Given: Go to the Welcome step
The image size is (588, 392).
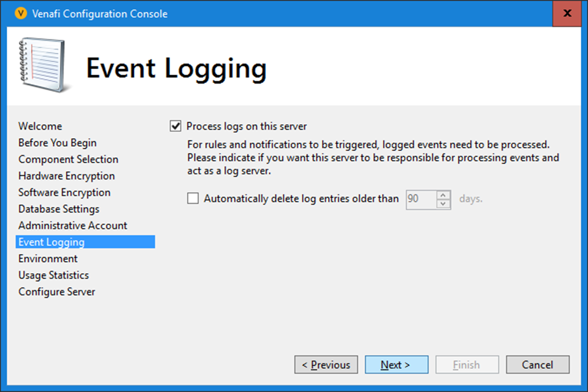Looking at the screenshot, I should [40, 127].
